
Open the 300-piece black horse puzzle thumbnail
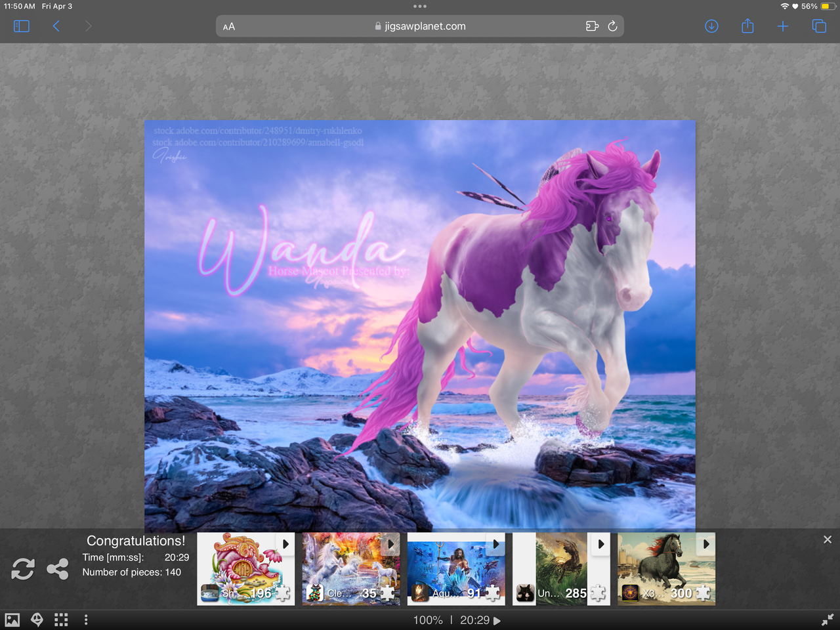coord(666,568)
